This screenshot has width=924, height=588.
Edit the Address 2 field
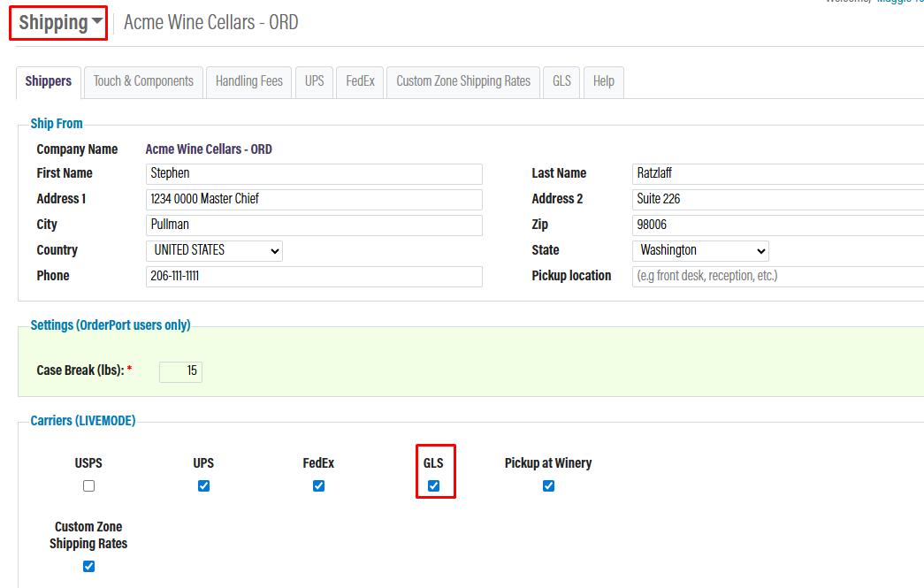coord(778,199)
